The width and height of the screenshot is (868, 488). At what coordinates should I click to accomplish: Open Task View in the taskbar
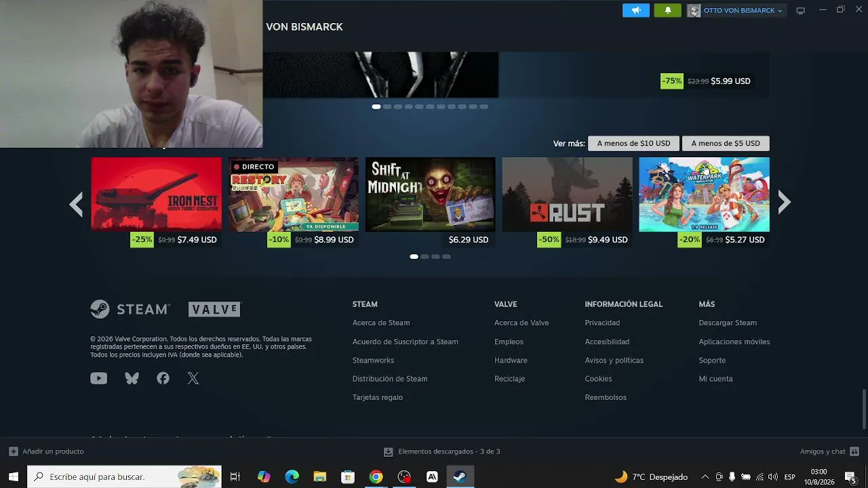click(235, 476)
